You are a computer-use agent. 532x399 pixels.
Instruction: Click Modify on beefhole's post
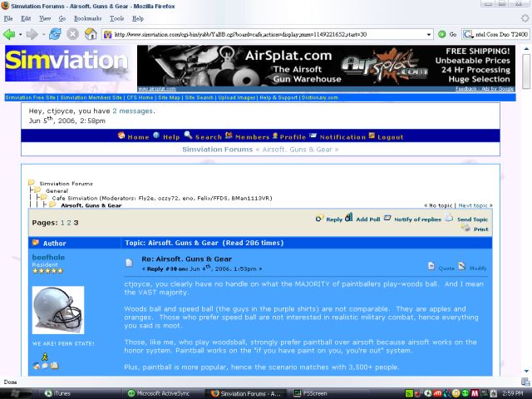coord(472,268)
